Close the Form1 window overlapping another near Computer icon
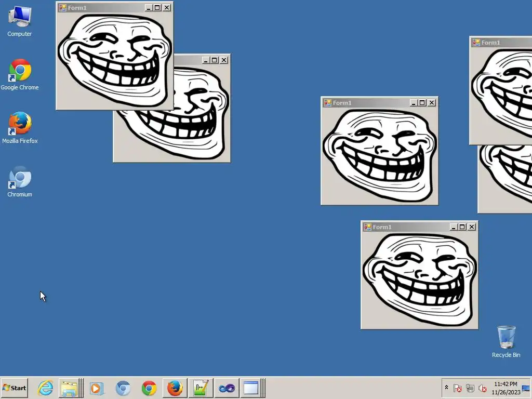The image size is (532, 399). pyautogui.click(x=167, y=7)
